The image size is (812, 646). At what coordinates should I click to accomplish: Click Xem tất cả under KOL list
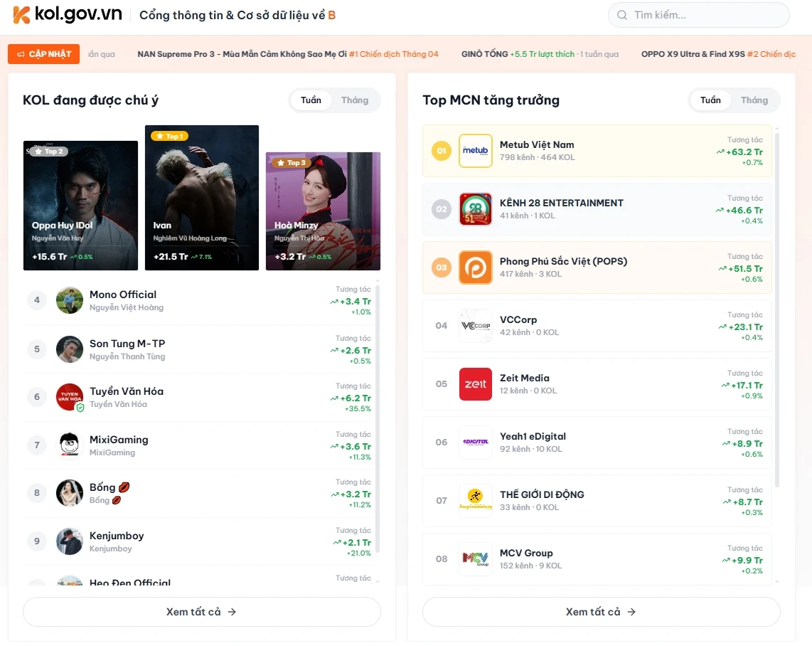click(201, 612)
